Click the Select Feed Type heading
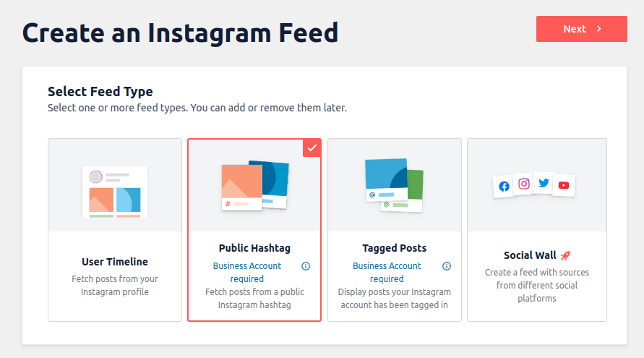Image resolution: width=644 pixels, height=358 pixels. pyautogui.click(x=100, y=92)
